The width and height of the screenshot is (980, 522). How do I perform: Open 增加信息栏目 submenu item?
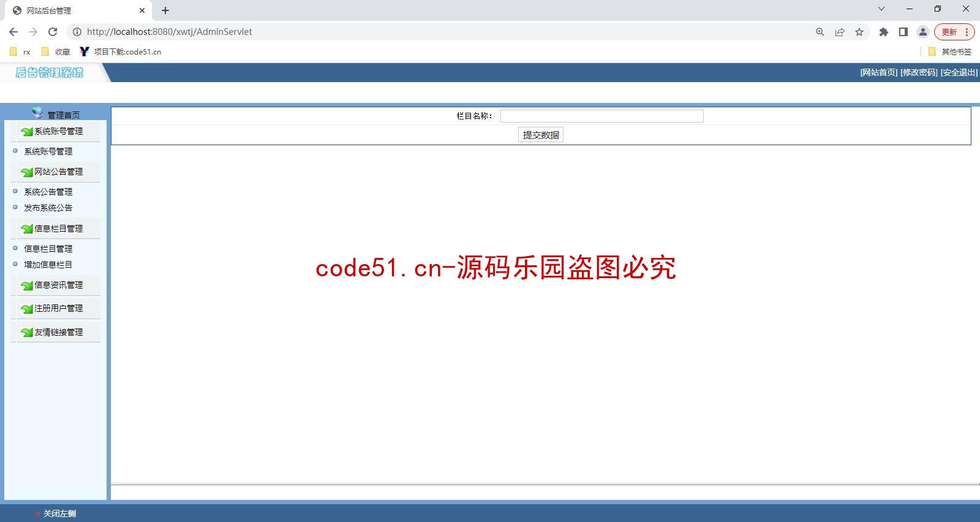pyautogui.click(x=48, y=265)
